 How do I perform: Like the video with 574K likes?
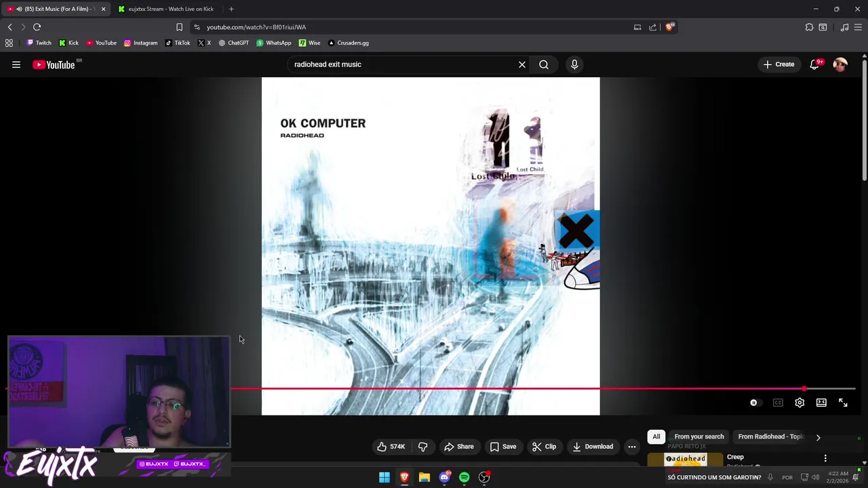[391, 447]
